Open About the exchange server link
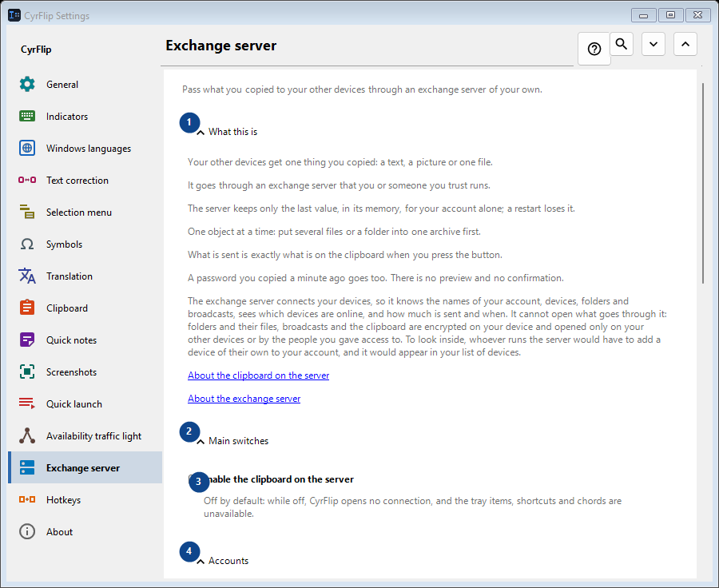Image resolution: width=719 pixels, height=588 pixels. [244, 399]
